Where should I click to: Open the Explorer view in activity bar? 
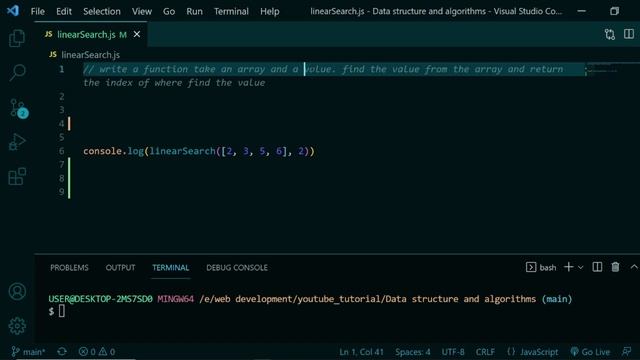click(17, 38)
